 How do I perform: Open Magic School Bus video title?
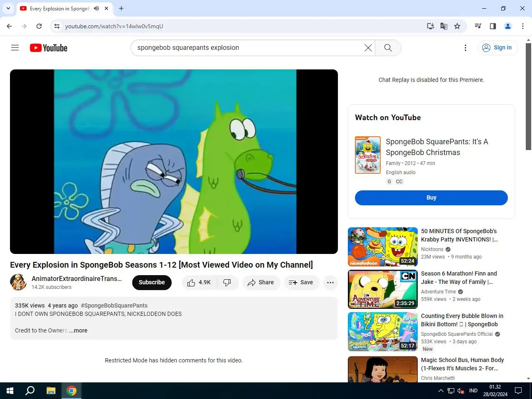pos(462,364)
